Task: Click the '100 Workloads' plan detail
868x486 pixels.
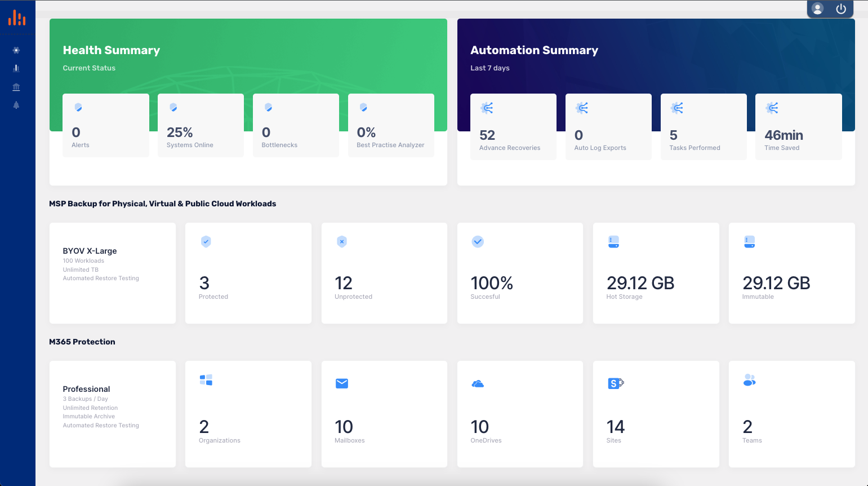Action: [83, 261]
